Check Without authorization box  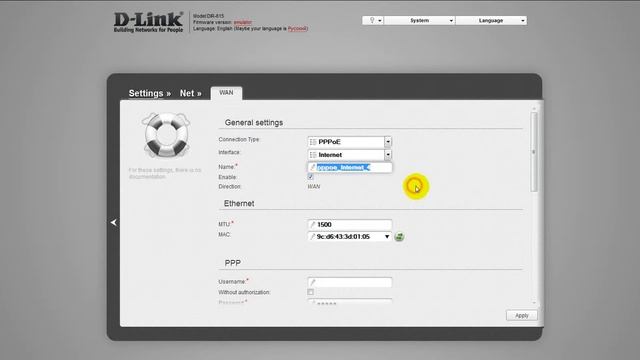coord(311,292)
